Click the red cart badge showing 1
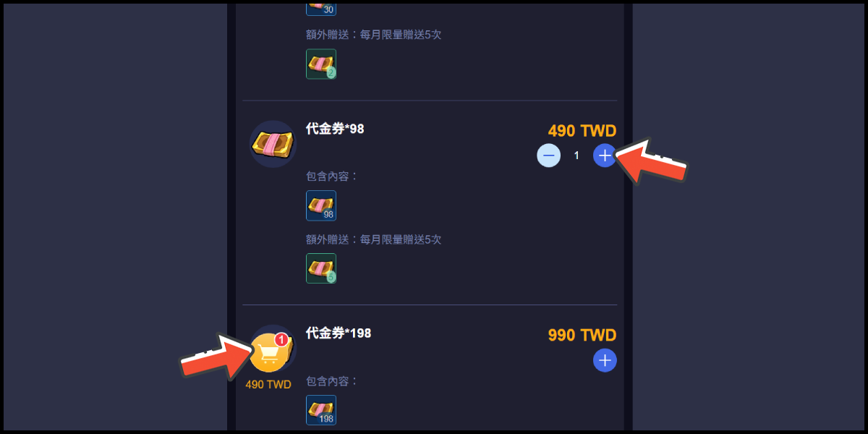 (281, 339)
